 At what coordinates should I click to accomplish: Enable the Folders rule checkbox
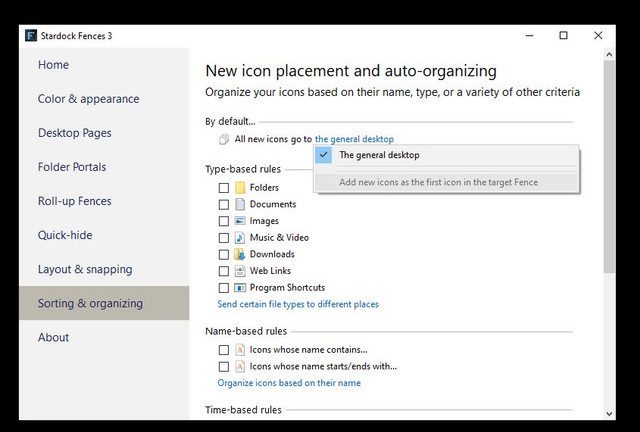coord(224,188)
